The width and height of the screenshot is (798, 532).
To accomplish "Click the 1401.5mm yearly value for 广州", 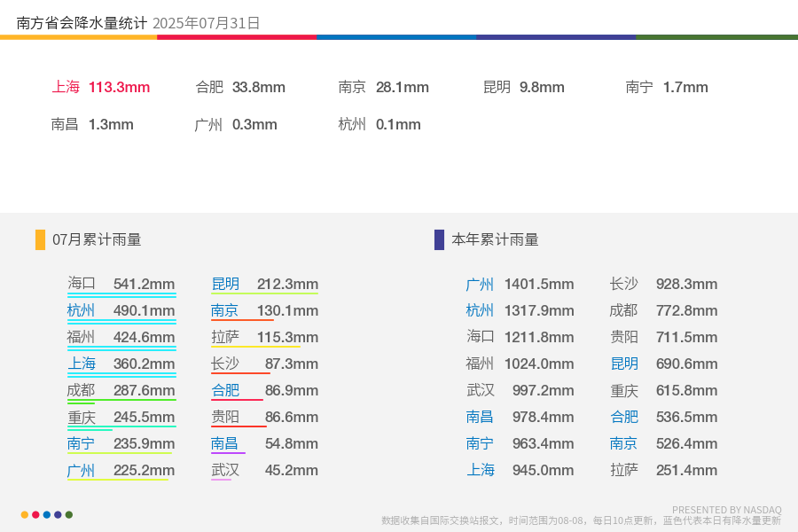I will click(x=539, y=284).
